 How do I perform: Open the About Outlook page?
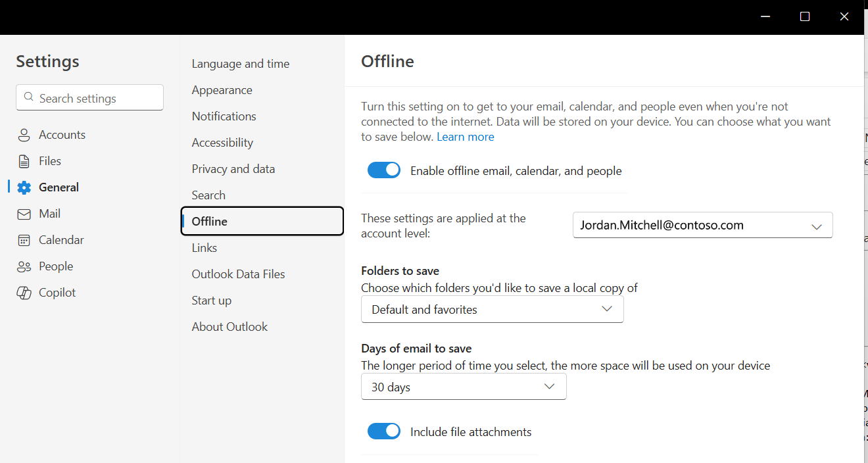coord(229,326)
